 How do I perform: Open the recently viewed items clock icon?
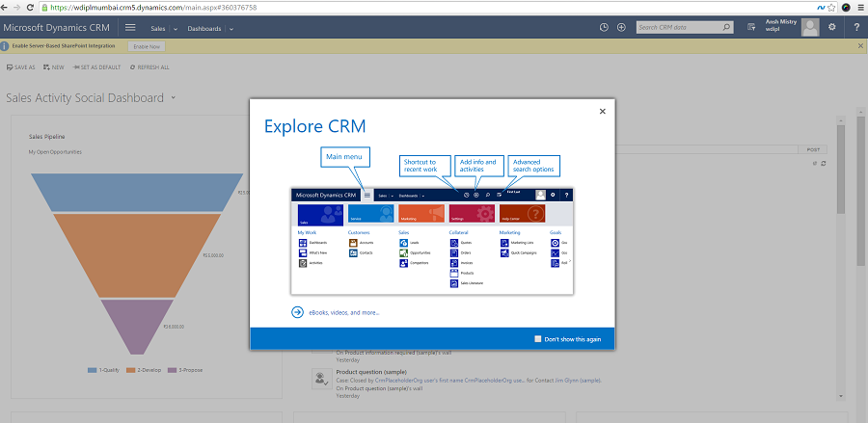tap(604, 27)
